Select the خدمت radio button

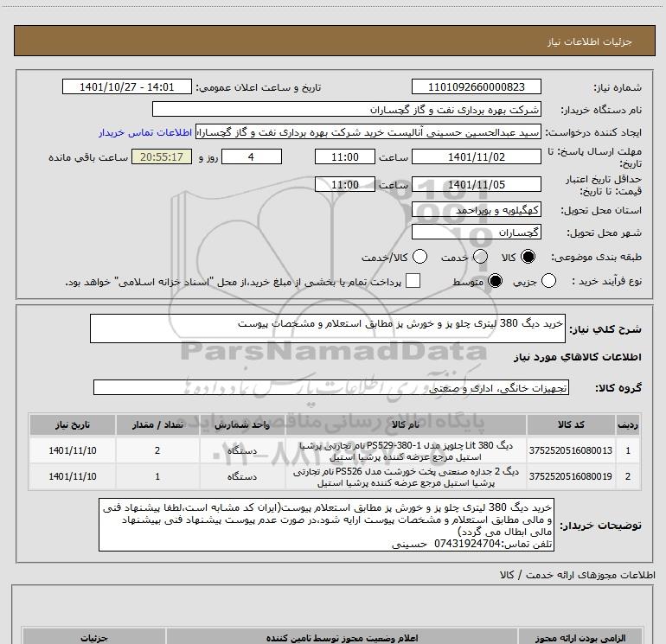coord(480,257)
